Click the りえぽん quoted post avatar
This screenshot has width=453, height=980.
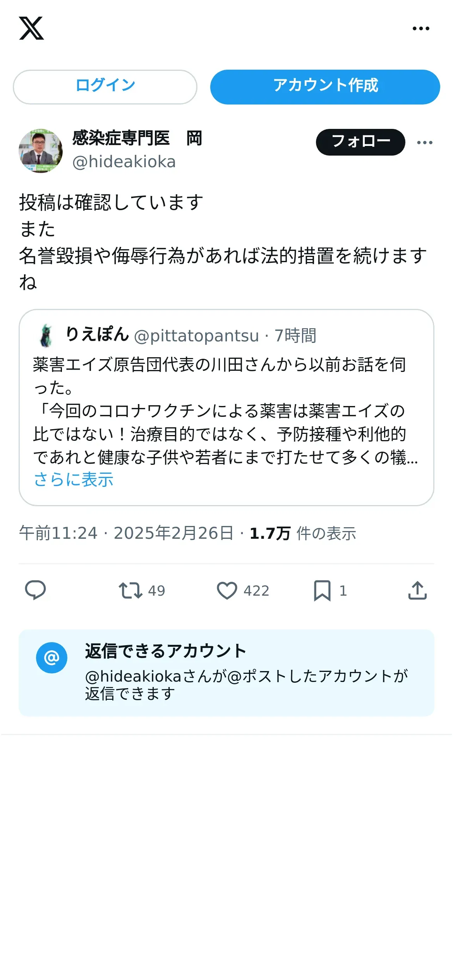(x=46, y=336)
